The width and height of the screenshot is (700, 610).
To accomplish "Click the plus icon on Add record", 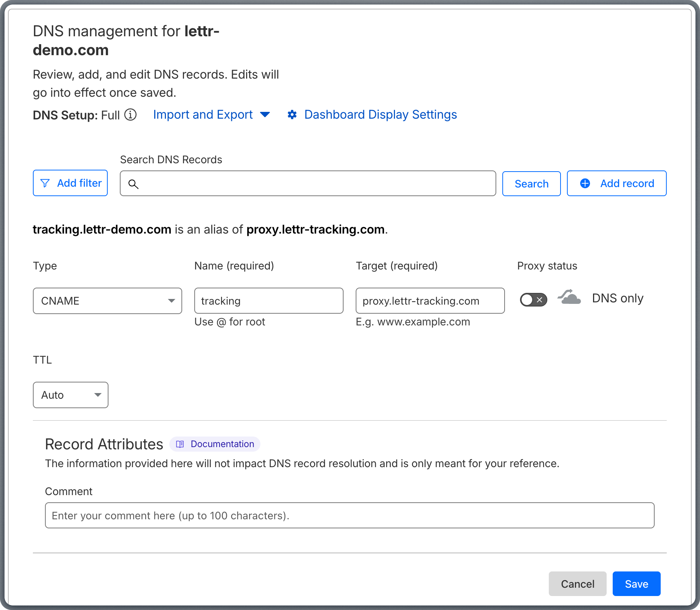I will [585, 183].
